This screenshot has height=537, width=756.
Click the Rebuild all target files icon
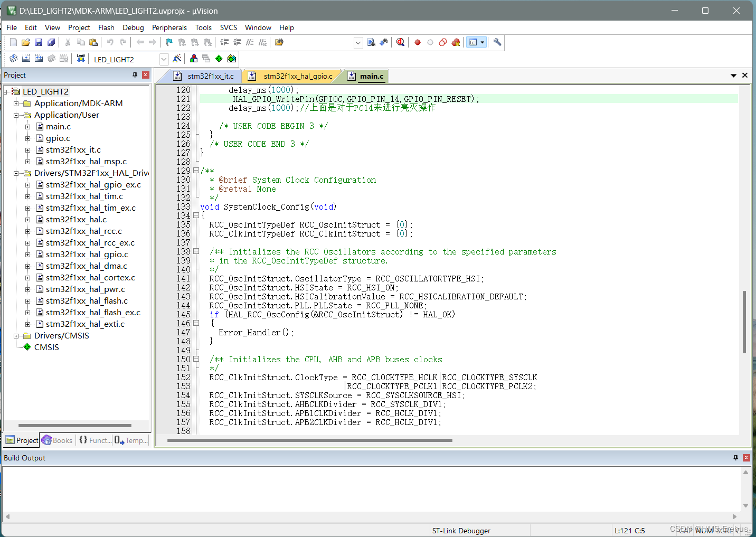coord(39,59)
